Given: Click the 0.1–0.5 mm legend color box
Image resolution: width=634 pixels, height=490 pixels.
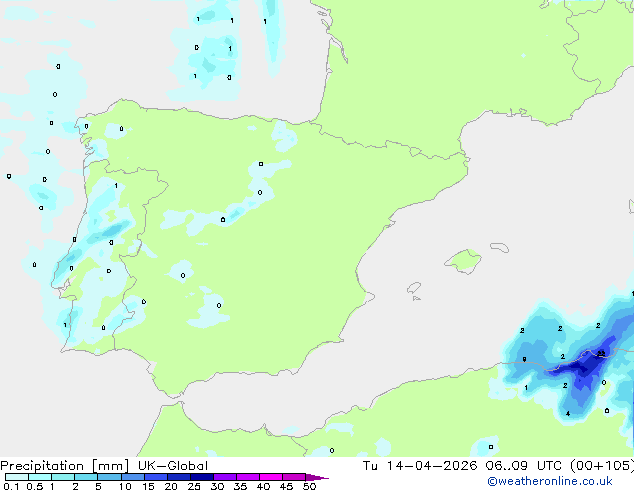Looking at the screenshot, I should click(x=17, y=477).
